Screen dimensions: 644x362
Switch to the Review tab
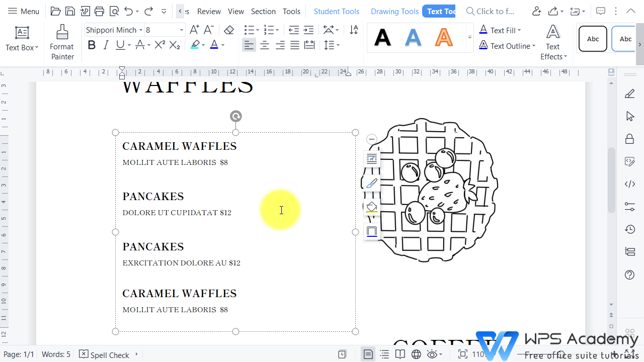point(208,11)
